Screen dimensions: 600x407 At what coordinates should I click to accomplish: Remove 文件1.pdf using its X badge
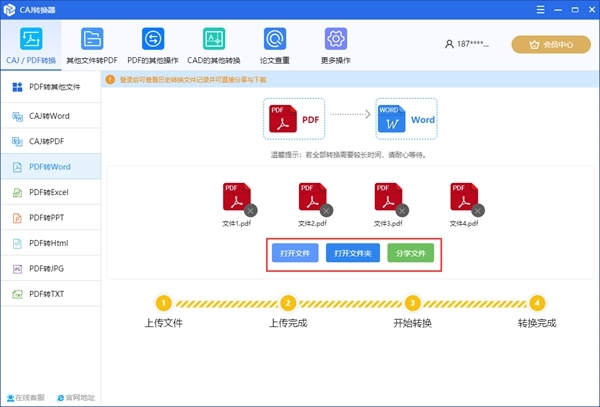click(x=251, y=210)
